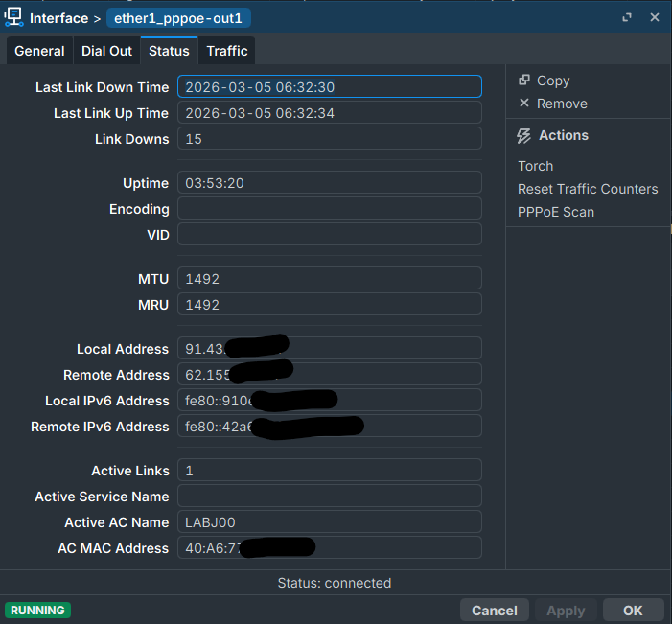Click the Active AC Name field
The width and height of the screenshot is (672, 624).
pos(329,522)
